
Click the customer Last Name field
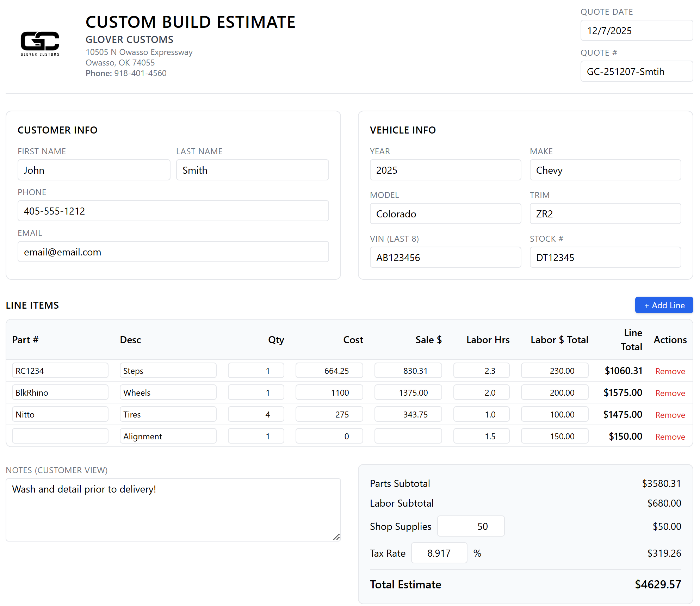[252, 170]
